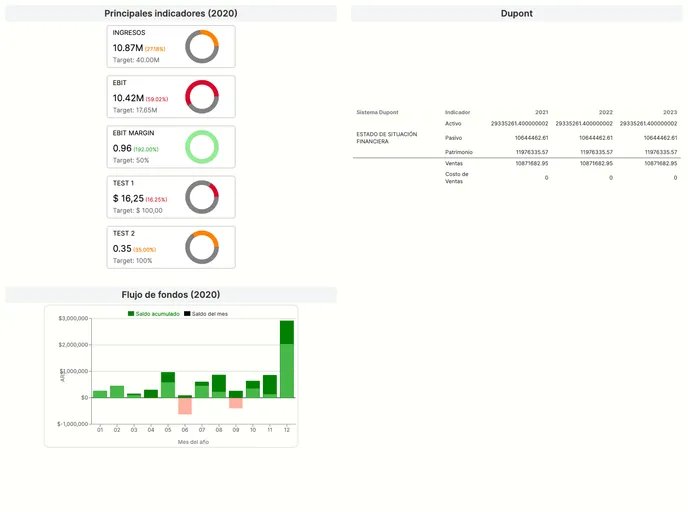The image size is (688, 512).
Task: Click the 2023 column header
Action: 670,112
